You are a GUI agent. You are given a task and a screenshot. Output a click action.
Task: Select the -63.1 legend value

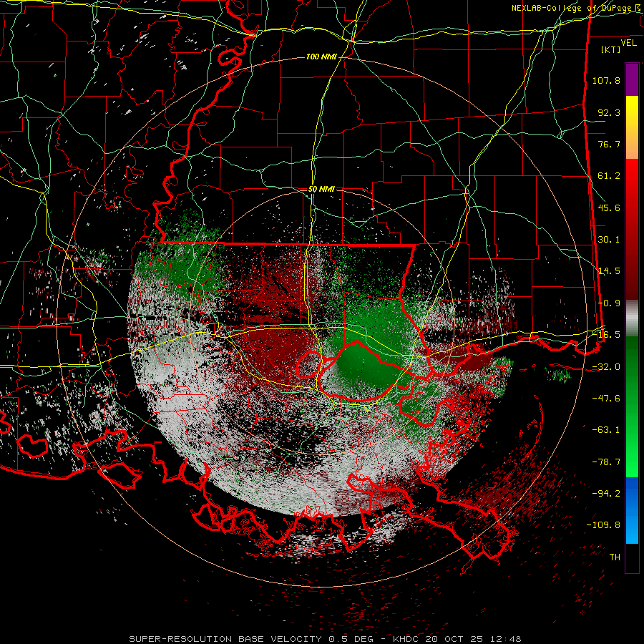pos(606,430)
